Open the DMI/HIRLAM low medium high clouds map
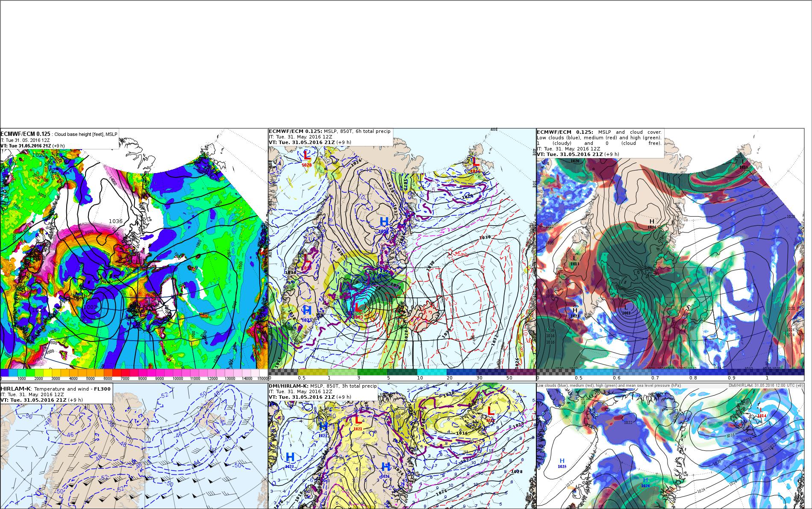 tap(670, 446)
